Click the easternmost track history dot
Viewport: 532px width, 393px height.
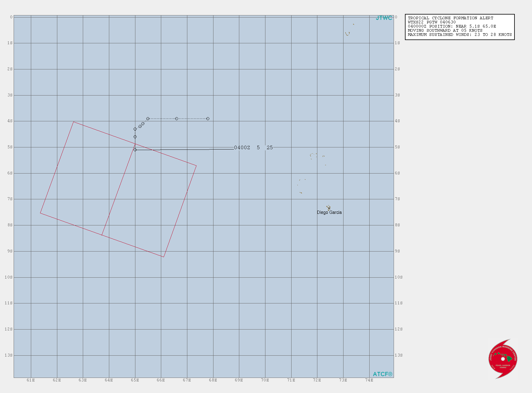pyautogui.click(x=208, y=118)
